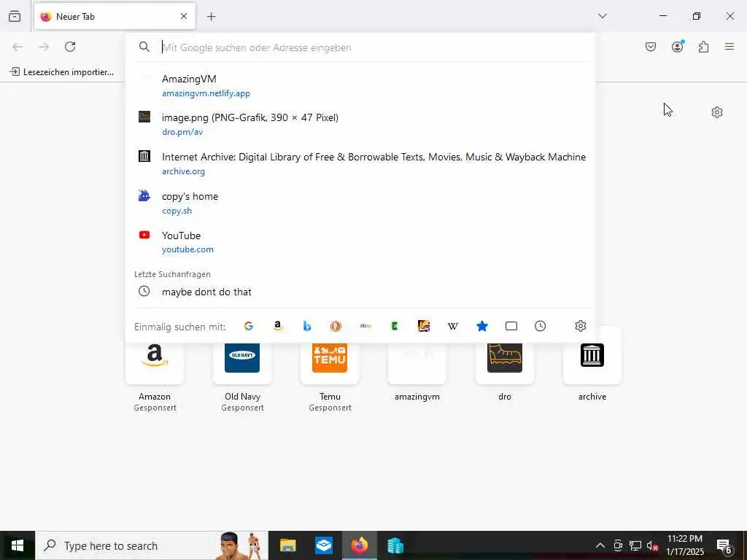Image resolution: width=747 pixels, height=560 pixels.
Task: Open Internet Archive suggestion
Action: pyautogui.click(x=362, y=163)
